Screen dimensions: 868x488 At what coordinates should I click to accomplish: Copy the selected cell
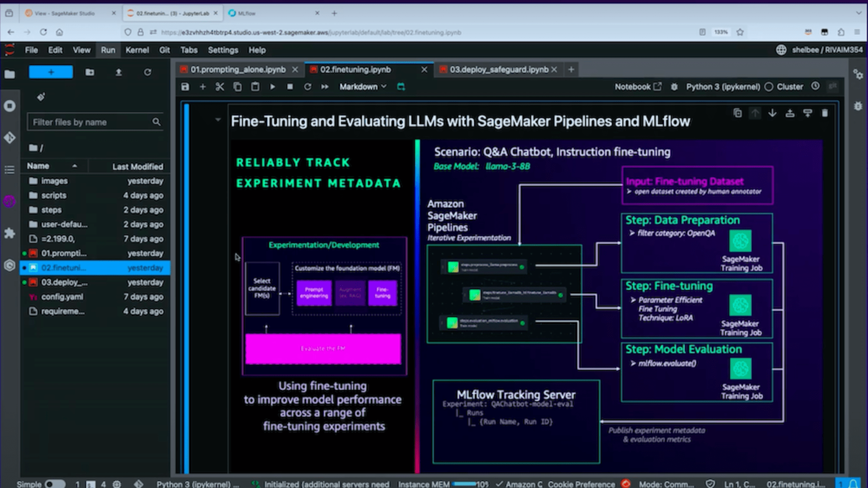click(x=237, y=87)
